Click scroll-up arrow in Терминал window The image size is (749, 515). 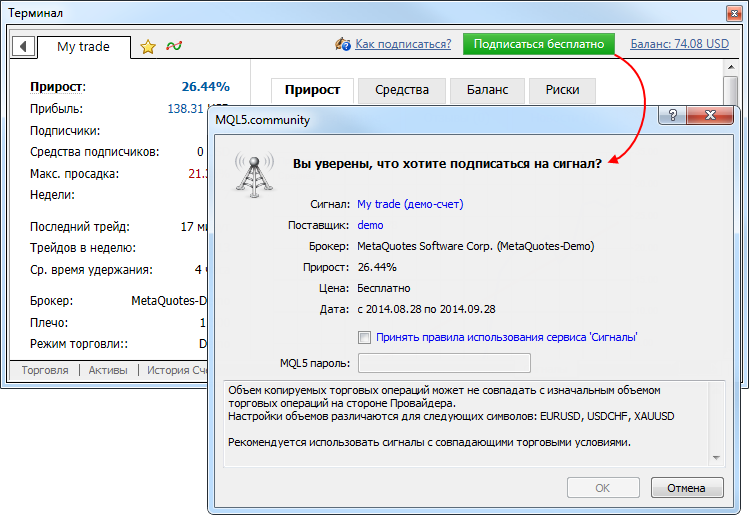coord(731,67)
